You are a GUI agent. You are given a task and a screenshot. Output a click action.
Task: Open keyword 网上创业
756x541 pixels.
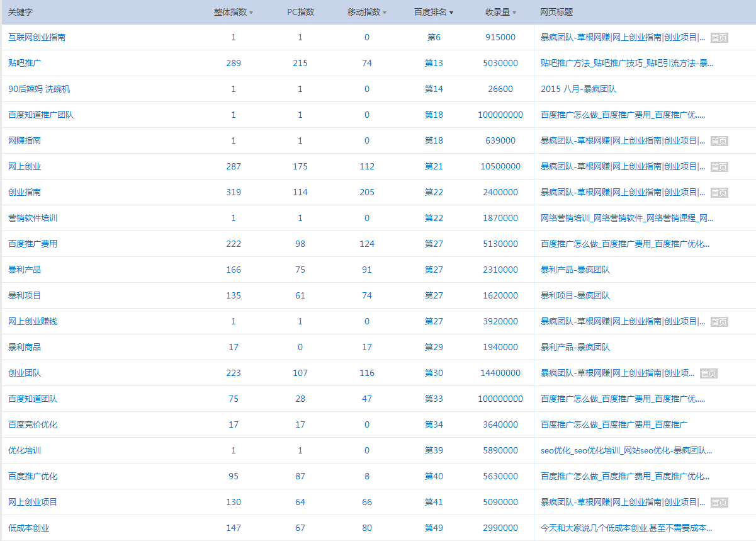(25, 166)
